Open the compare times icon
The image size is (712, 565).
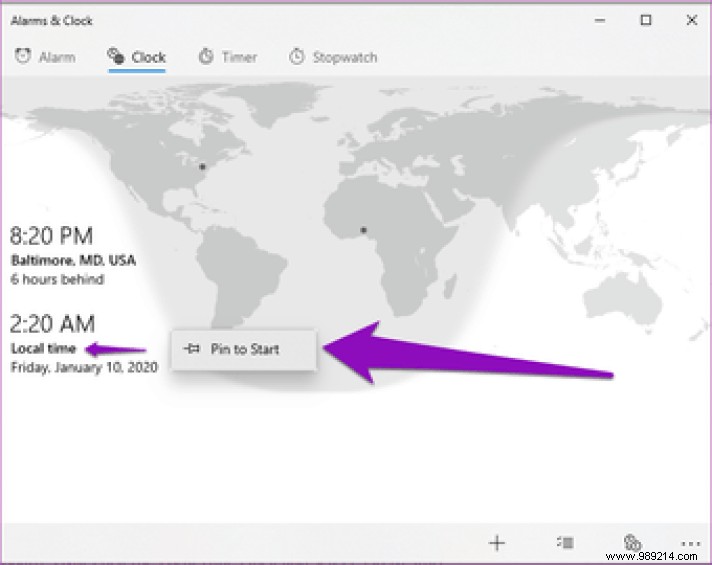point(632,542)
